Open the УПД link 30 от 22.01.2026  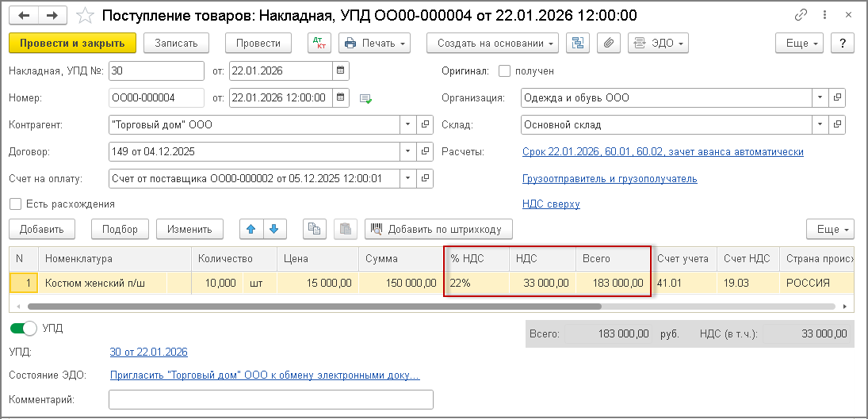[x=148, y=352]
